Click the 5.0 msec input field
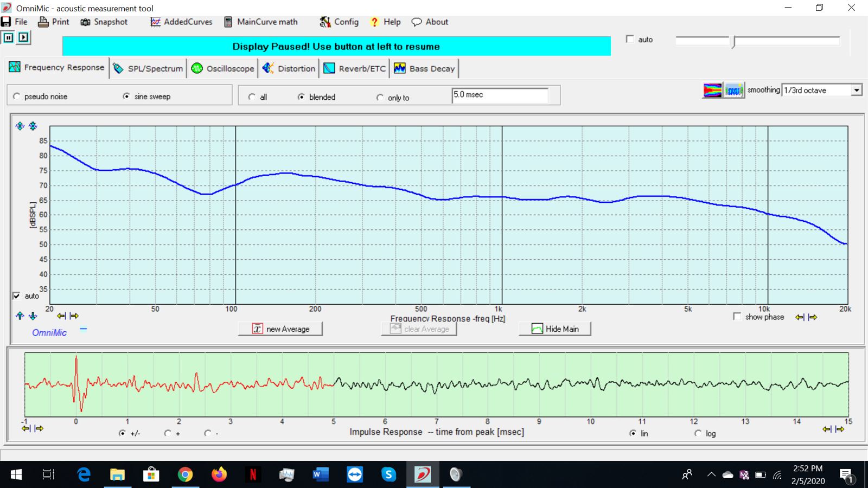The height and width of the screenshot is (488, 868). coord(499,95)
